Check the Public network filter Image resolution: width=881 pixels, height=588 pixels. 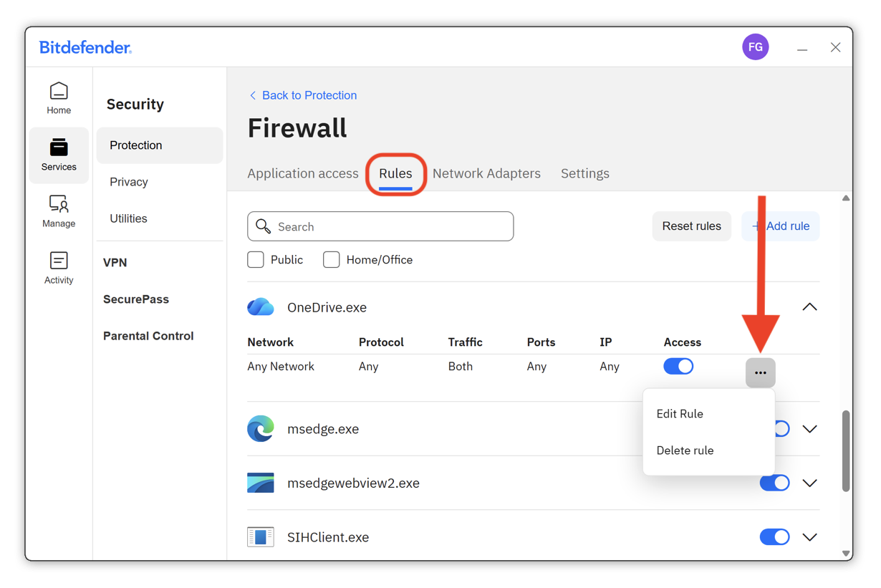pos(256,260)
